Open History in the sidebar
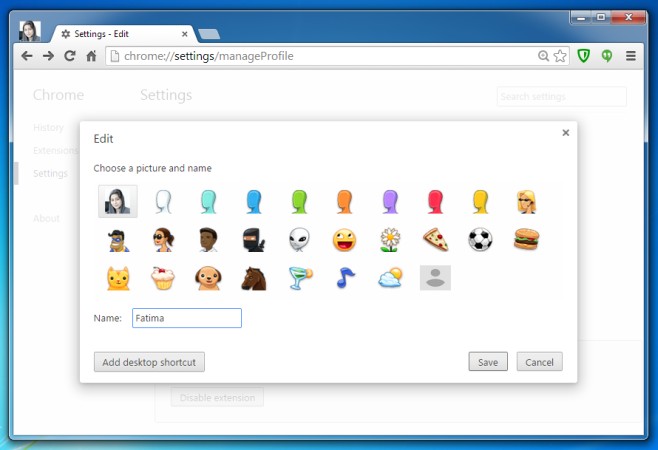Viewport: 658px width, 450px height. 48,127
